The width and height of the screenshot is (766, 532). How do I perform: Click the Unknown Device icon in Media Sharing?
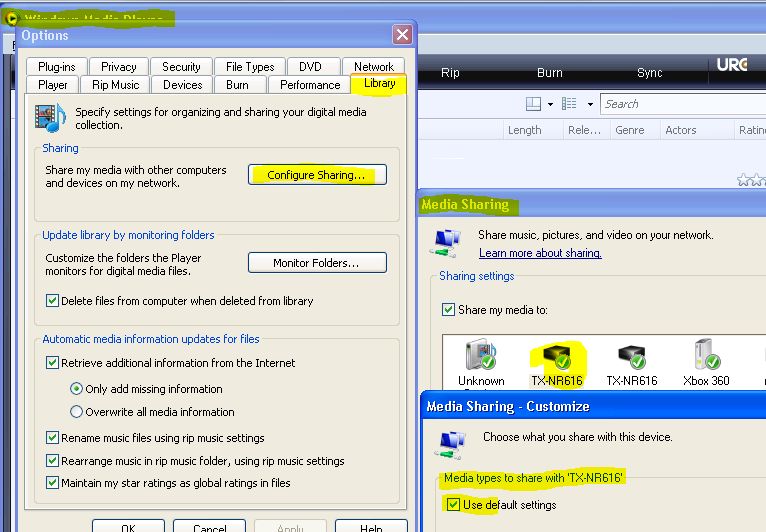(481, 354)
